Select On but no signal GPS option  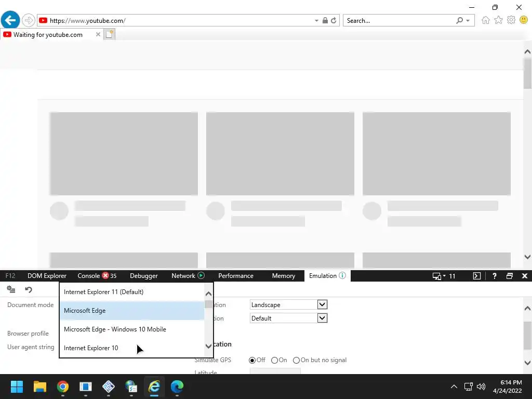(296, 361)
